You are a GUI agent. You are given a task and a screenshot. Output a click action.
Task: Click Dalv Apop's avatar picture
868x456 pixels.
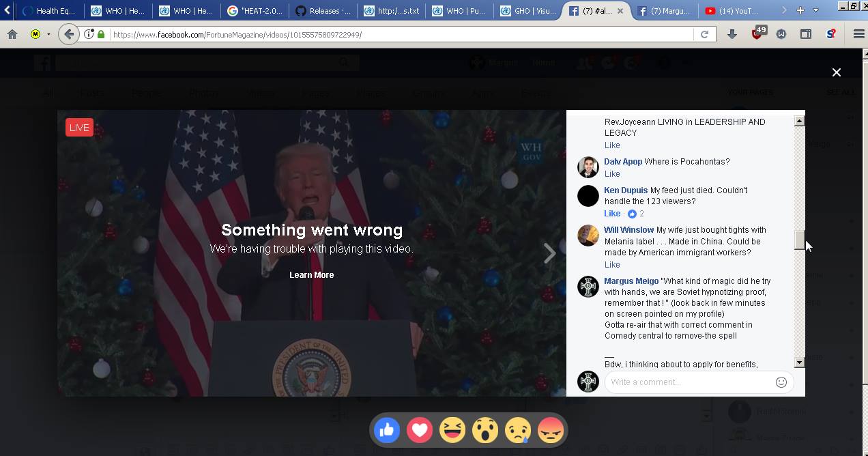[588, 167]
